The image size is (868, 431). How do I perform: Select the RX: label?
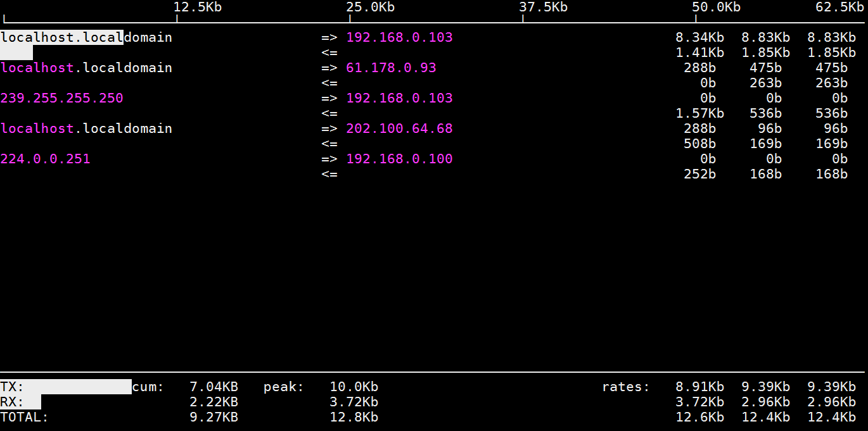13,402
